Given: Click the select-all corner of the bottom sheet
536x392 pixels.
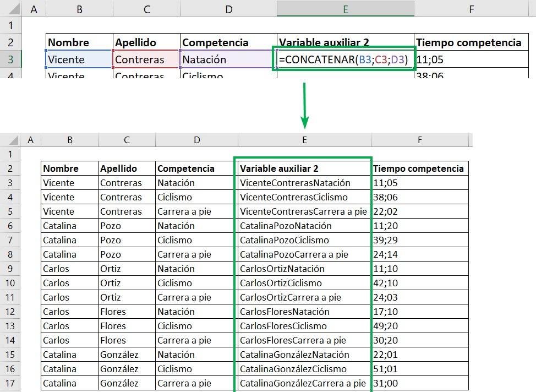Looking at the screenshot, I should pyautogui.click(x=10, y=140).
